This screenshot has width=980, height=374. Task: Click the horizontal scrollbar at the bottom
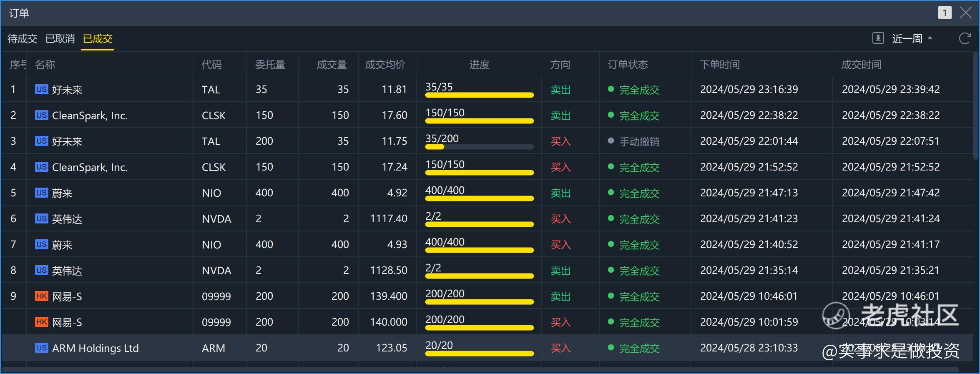480,369
